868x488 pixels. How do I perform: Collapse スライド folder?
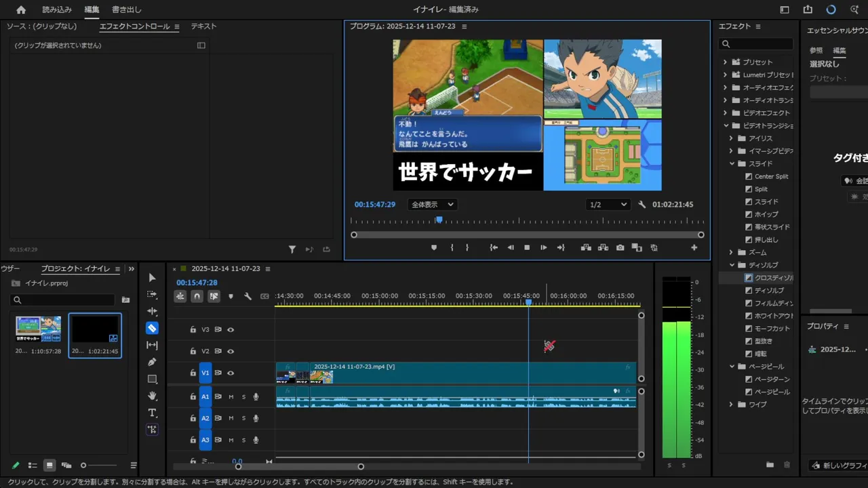pos(732,163)
